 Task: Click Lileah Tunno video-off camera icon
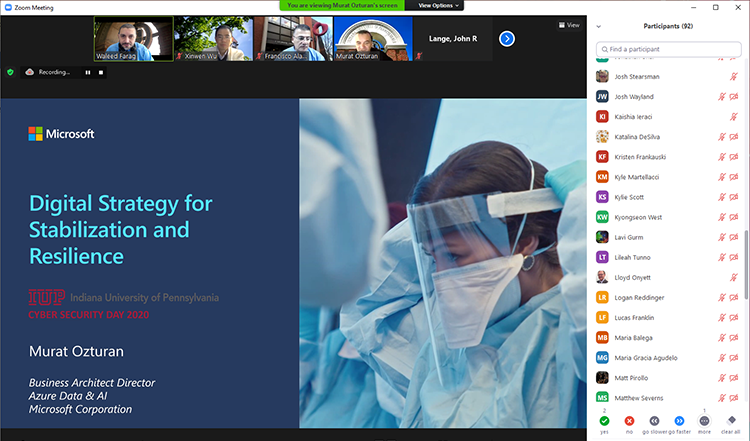(x=734, y=257)
